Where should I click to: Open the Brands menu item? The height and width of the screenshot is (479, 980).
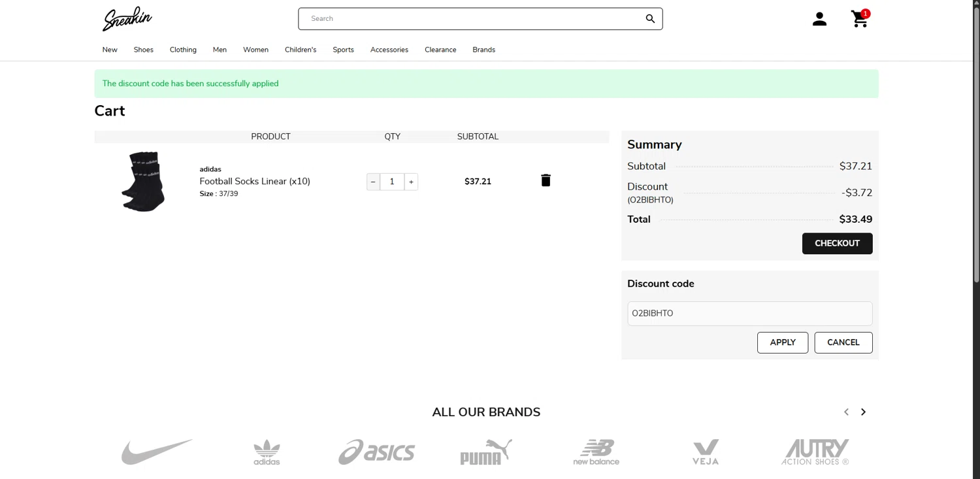(484, 50)
